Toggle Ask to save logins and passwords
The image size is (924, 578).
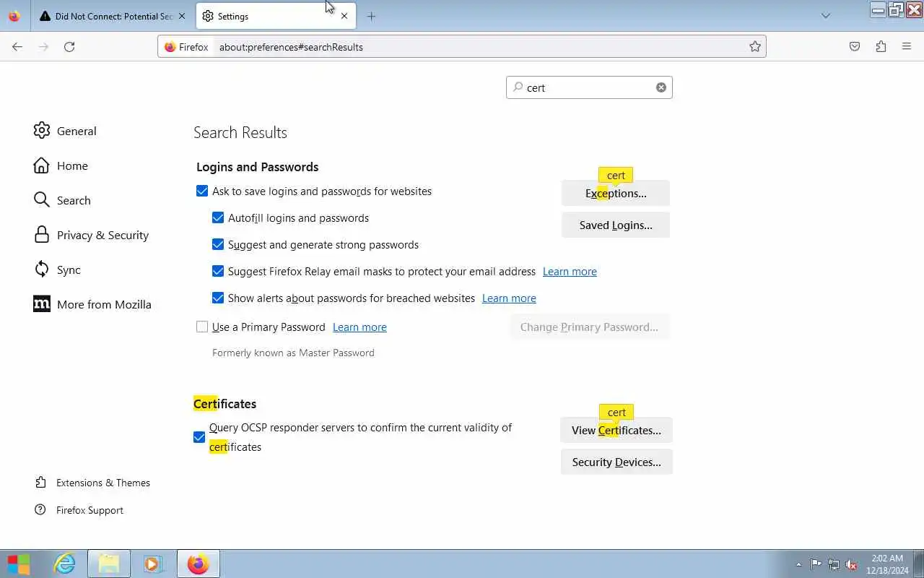pyautogui.click(x=202, y=191)
